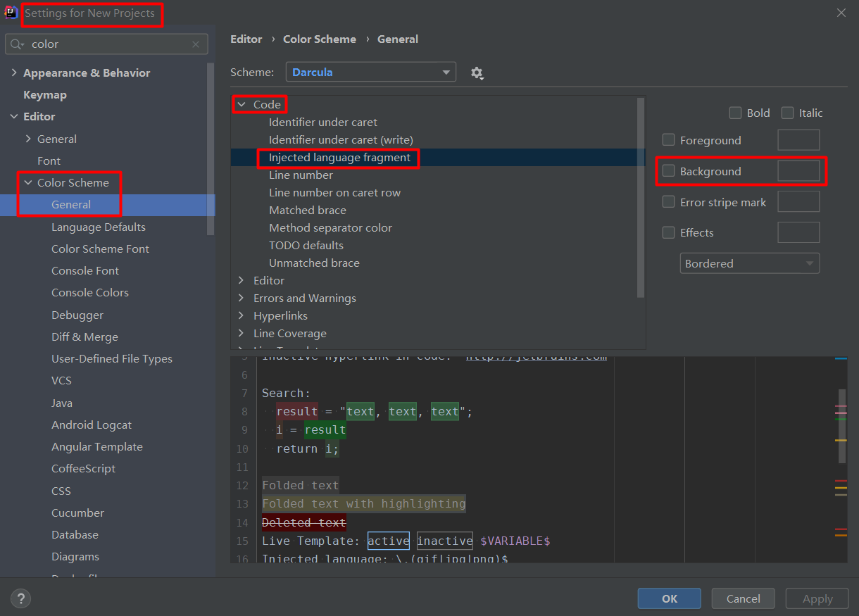
Task: Select Identifier under caret item
Action: click(x=323, y=122)
